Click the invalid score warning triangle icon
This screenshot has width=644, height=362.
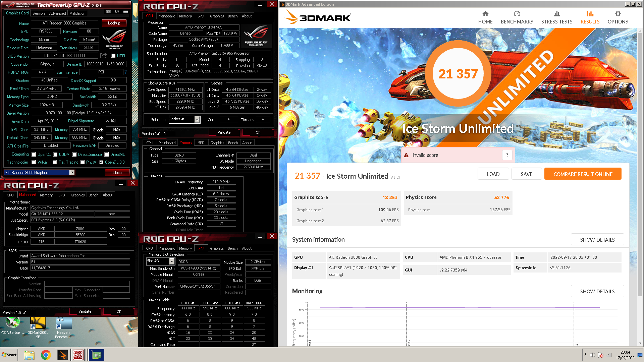(406, 155)
